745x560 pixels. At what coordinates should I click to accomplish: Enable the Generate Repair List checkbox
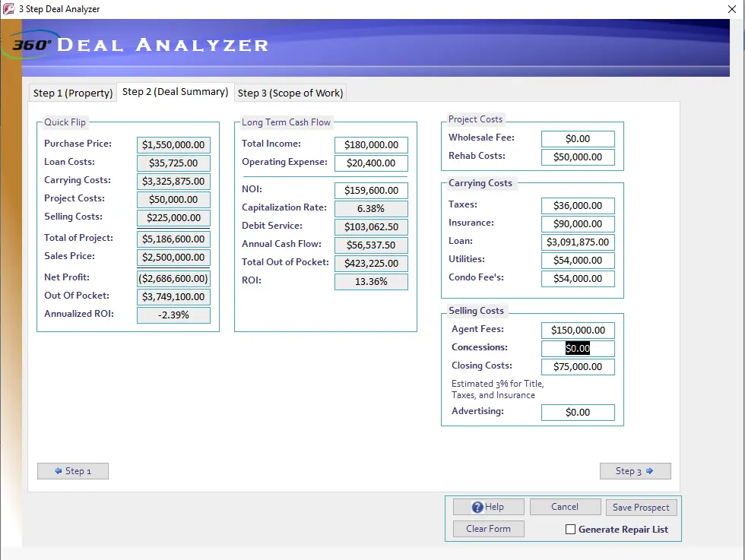click(x=570, y=530)
